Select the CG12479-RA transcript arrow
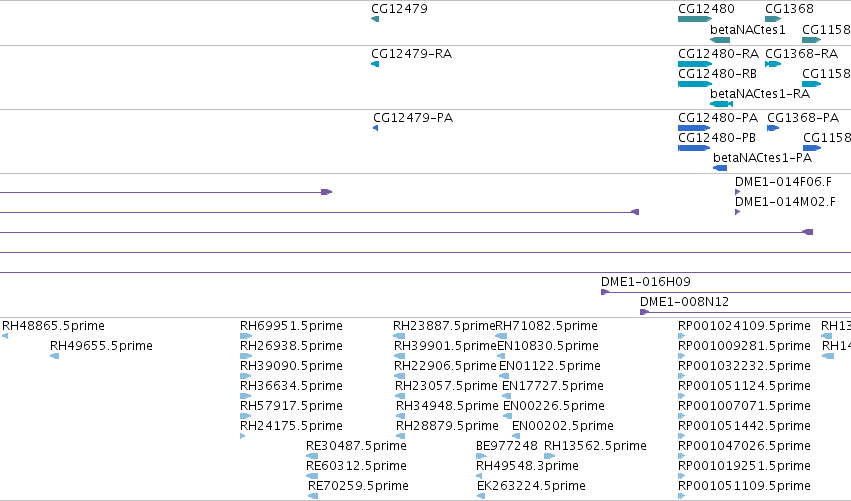 (x=375, y=64)
